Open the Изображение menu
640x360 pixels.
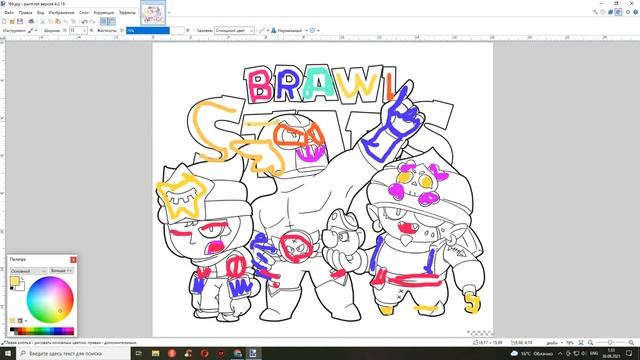click(61, 13)
